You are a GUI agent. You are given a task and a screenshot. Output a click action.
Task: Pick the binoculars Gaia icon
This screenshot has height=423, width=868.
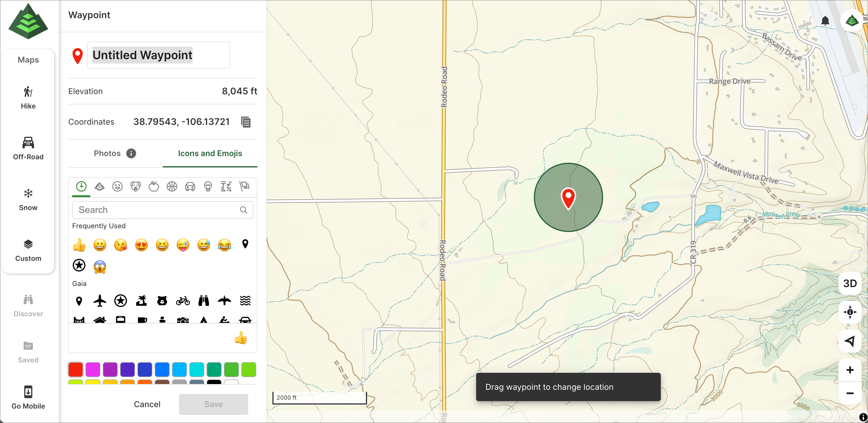click(203, 301)
